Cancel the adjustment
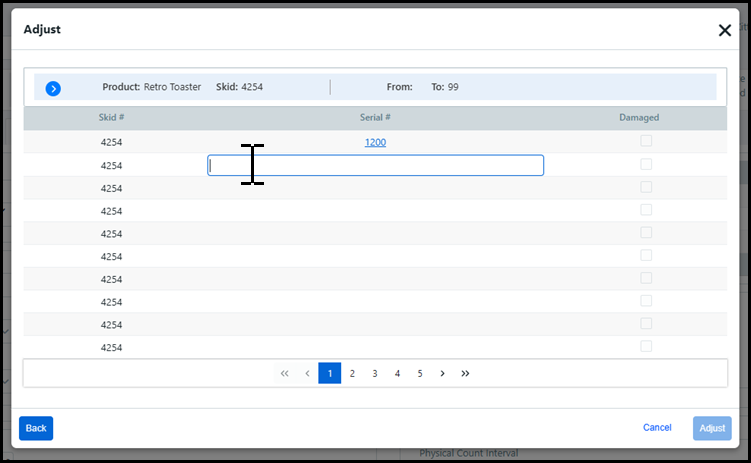 tap(657, 428)
